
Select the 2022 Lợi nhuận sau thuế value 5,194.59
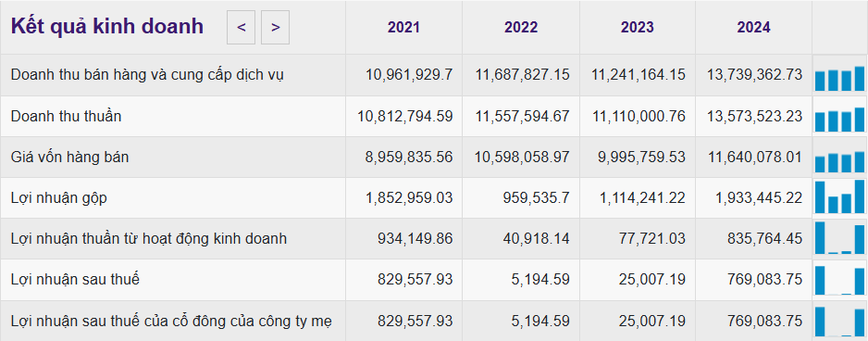point(540,280)
